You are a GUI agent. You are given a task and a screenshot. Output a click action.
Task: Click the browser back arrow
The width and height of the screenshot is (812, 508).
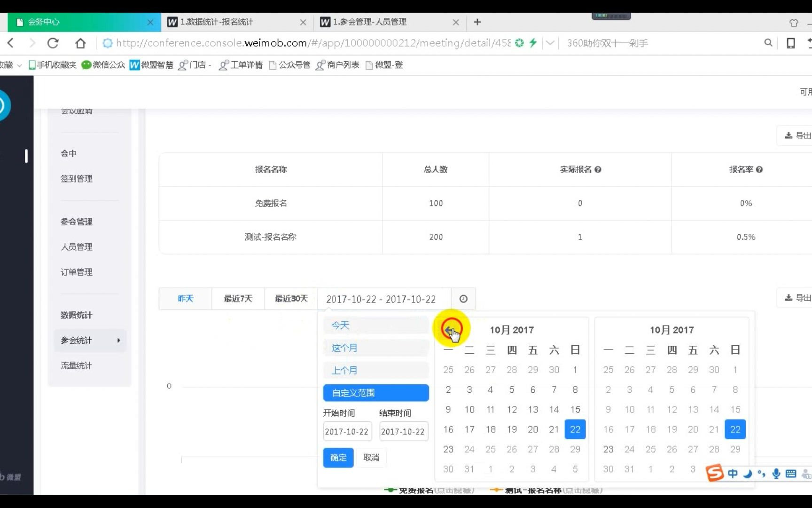tap(10, 43)
